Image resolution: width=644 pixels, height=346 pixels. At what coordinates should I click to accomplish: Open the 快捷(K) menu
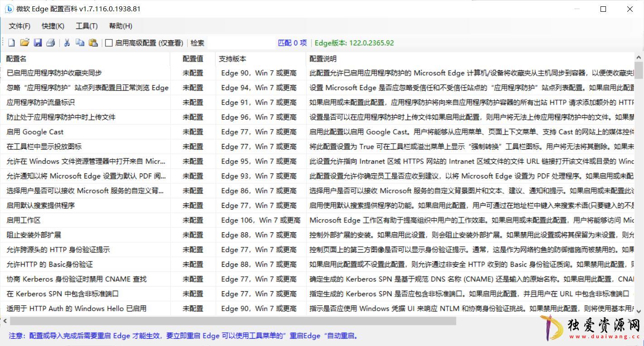click(53, 26)
